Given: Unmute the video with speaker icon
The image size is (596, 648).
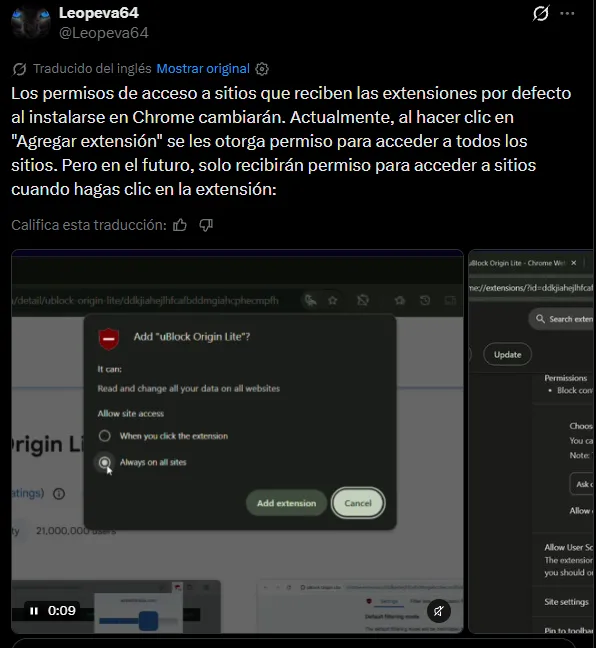Looking at the screenshot, I should pyautogui.click(x=439, y=611).
